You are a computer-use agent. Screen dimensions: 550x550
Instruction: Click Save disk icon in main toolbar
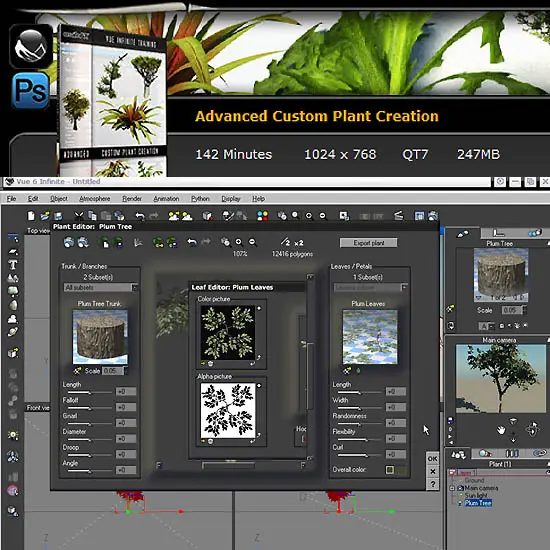click(58, 216)
